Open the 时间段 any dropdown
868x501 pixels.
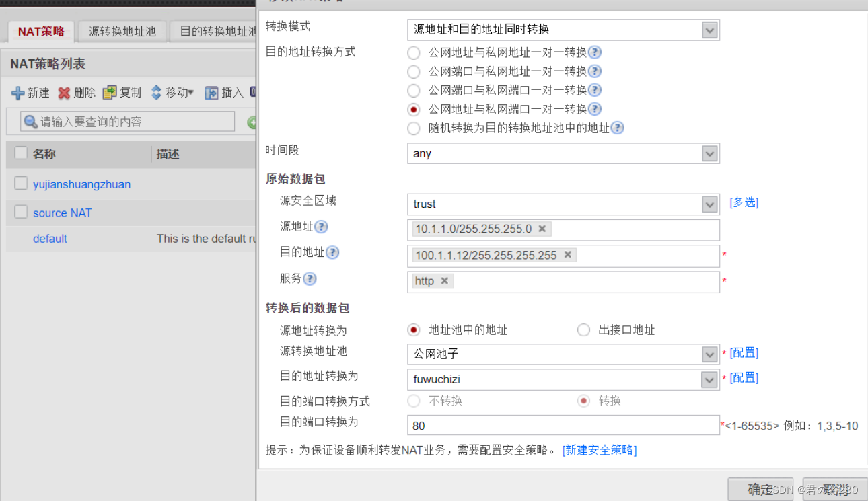(x=709, y=154)
